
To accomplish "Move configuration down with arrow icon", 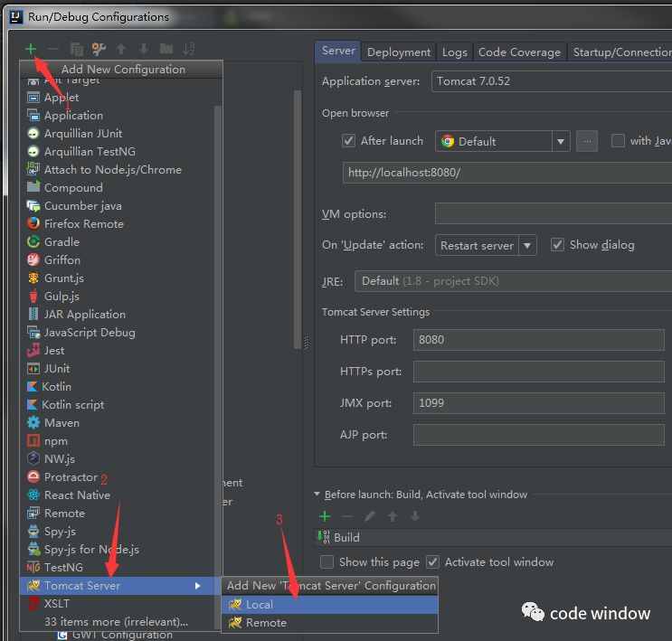I will click(144, 50).
